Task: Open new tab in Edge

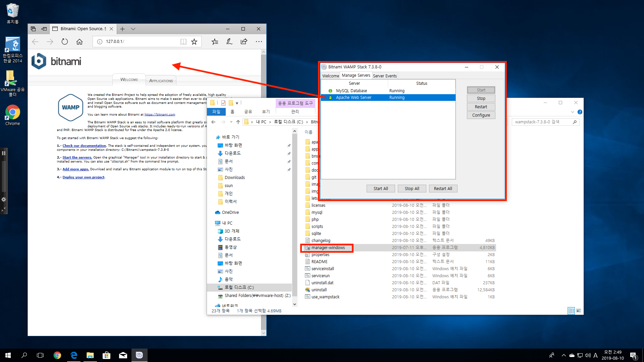Action: coord(122,29)
